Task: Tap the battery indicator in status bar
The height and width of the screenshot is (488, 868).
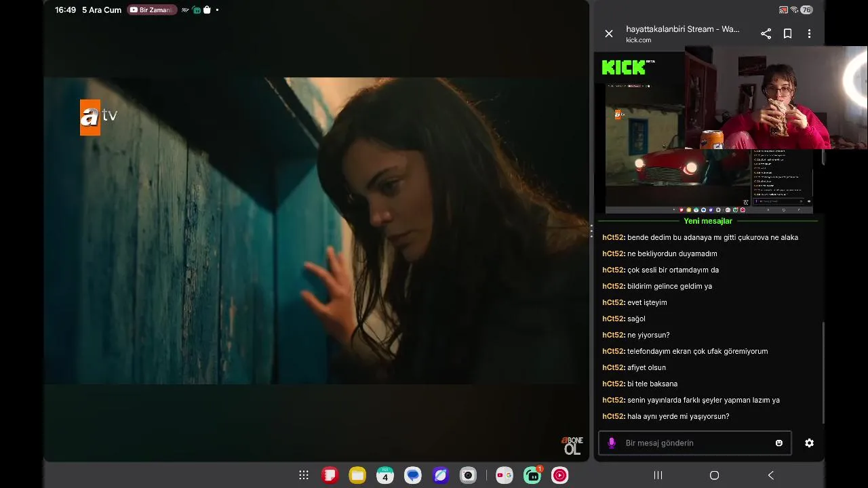Action: 806,10
